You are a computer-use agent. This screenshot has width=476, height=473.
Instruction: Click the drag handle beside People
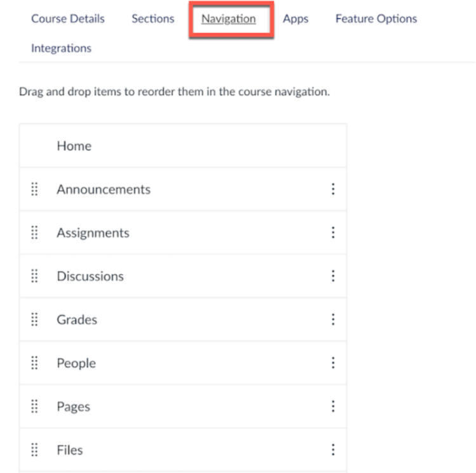34,363
